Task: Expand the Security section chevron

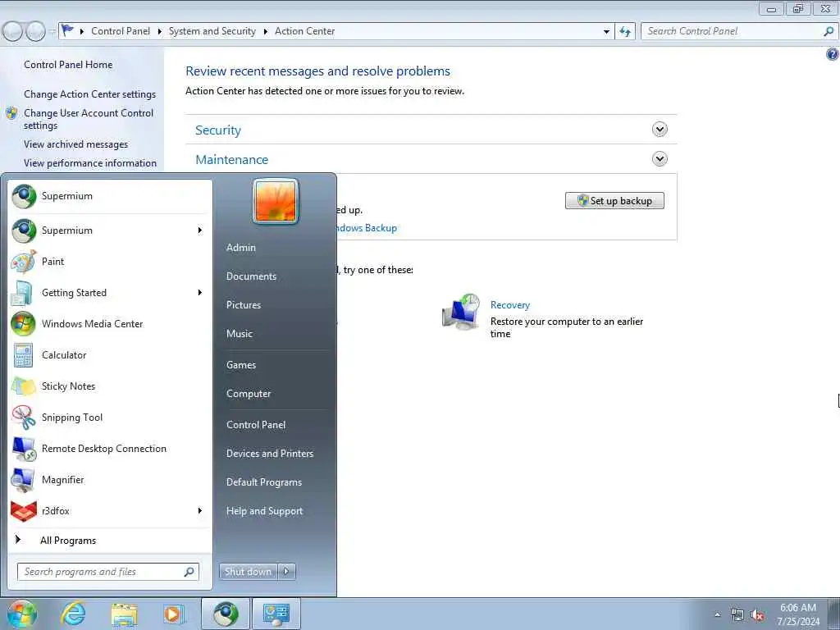Action: [x=660, y=129]
